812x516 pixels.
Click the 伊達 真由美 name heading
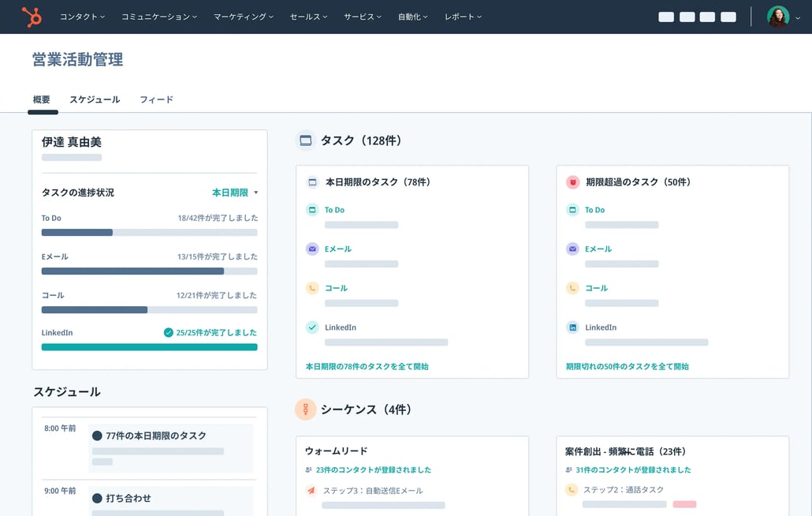72,142
